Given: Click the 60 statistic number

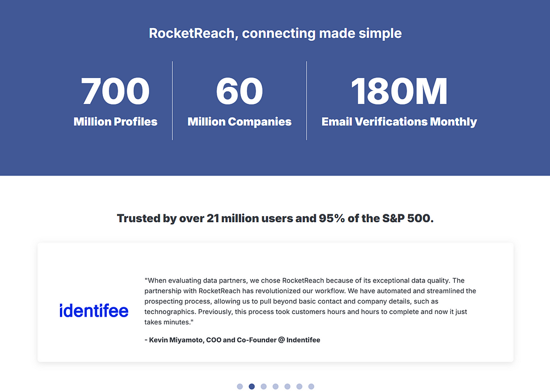Looking at the screenshot, I should click(239, 91).
